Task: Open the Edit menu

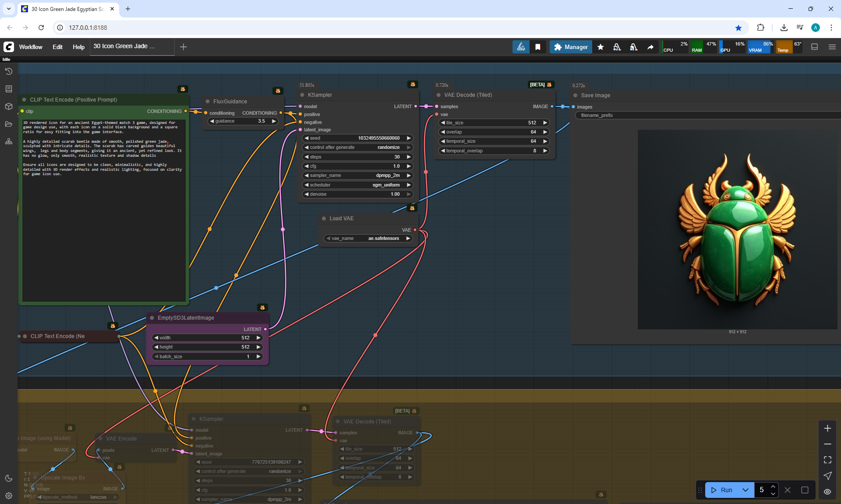Action: 57,47
